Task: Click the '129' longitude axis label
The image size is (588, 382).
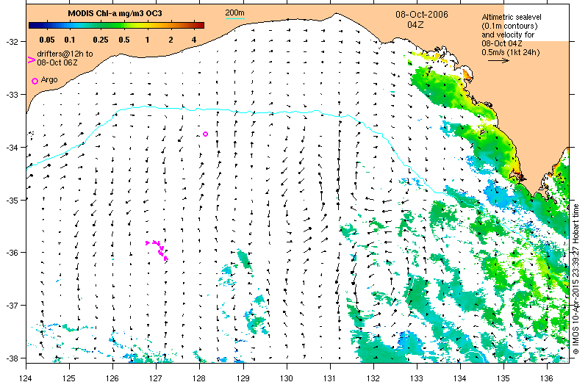Action: pyautogui.click(x=243, y=378)
